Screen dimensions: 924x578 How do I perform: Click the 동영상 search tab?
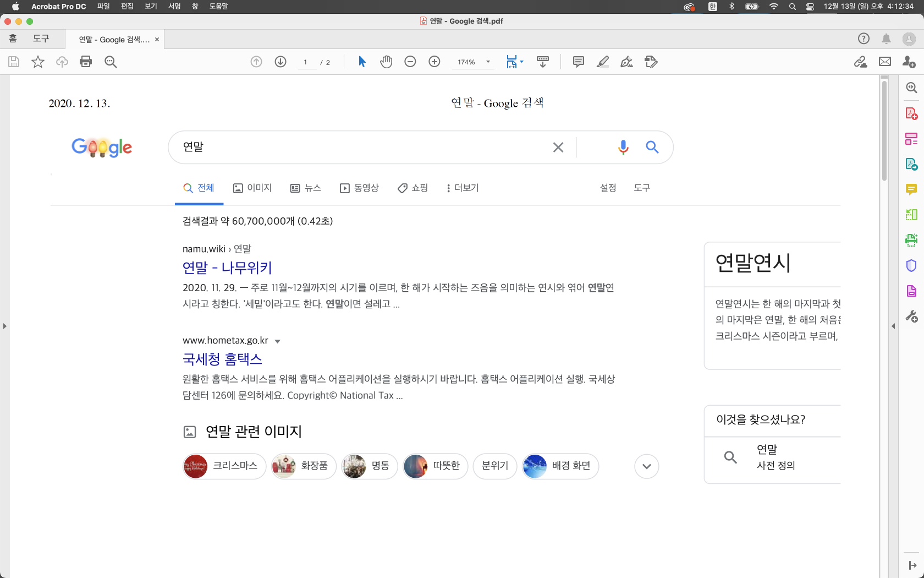pyautogui.click(x=359, y=188)
